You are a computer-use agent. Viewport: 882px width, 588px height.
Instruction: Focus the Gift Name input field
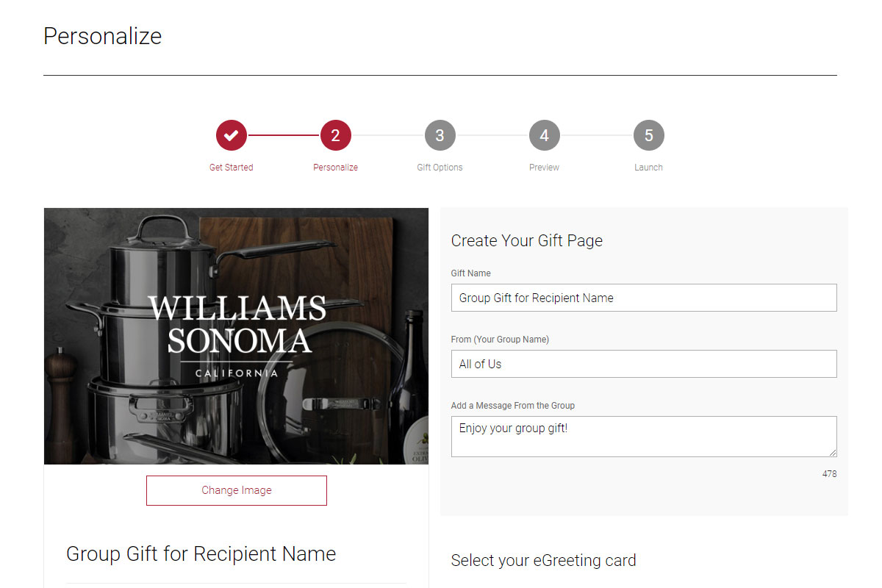click(x=644, y=298)
